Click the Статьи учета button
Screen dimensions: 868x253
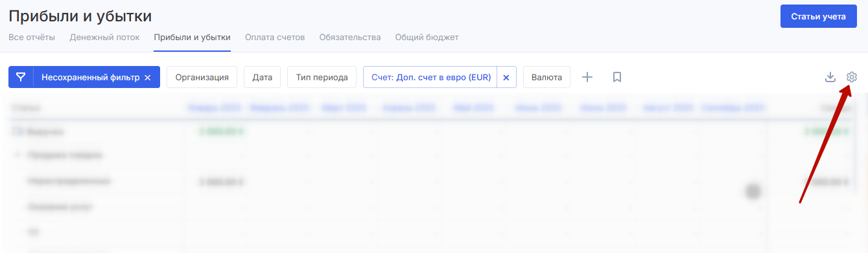(819, 16)
